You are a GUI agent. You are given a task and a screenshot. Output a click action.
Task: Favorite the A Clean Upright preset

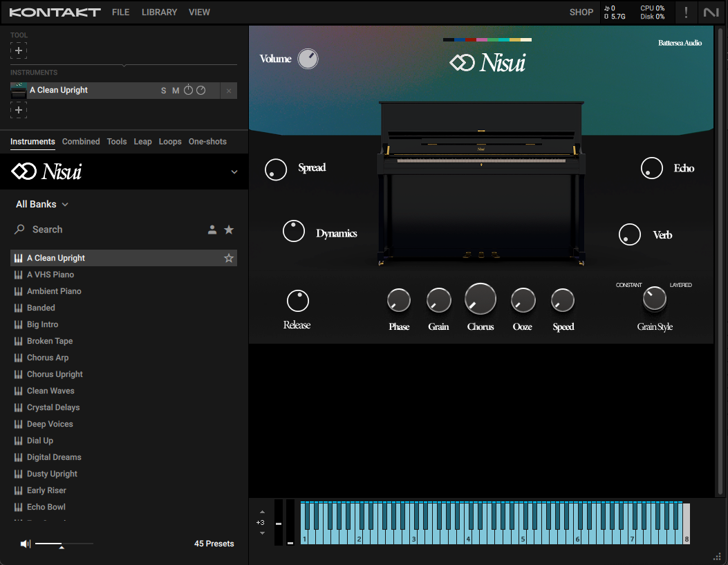click(x=229, y=258)
